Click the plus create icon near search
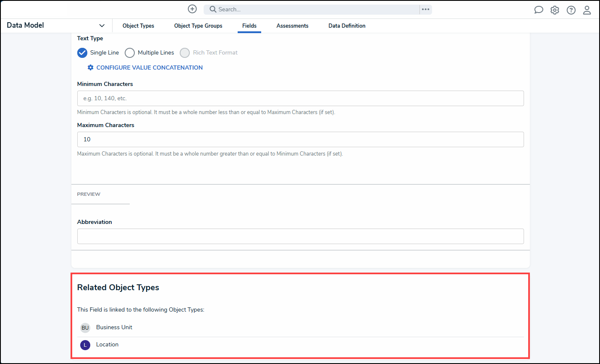The height and width of the screenshot is (364, 600). tap(192, 9)
